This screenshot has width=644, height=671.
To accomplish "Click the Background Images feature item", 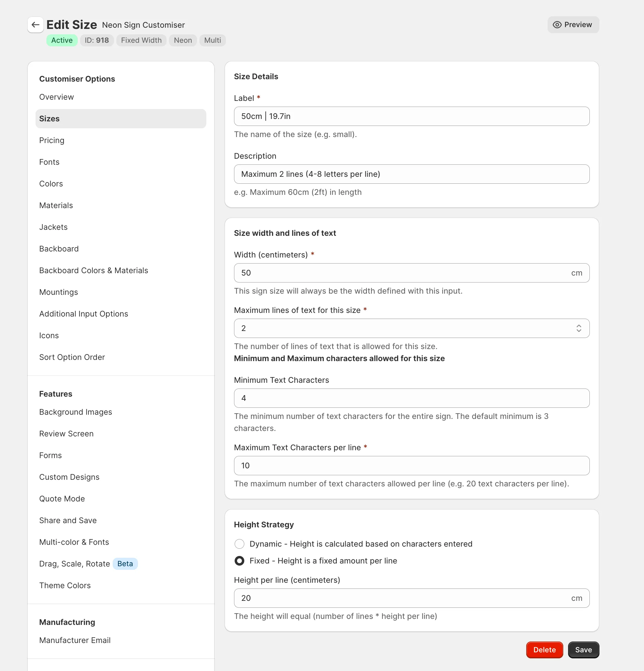I will point(76,412).
